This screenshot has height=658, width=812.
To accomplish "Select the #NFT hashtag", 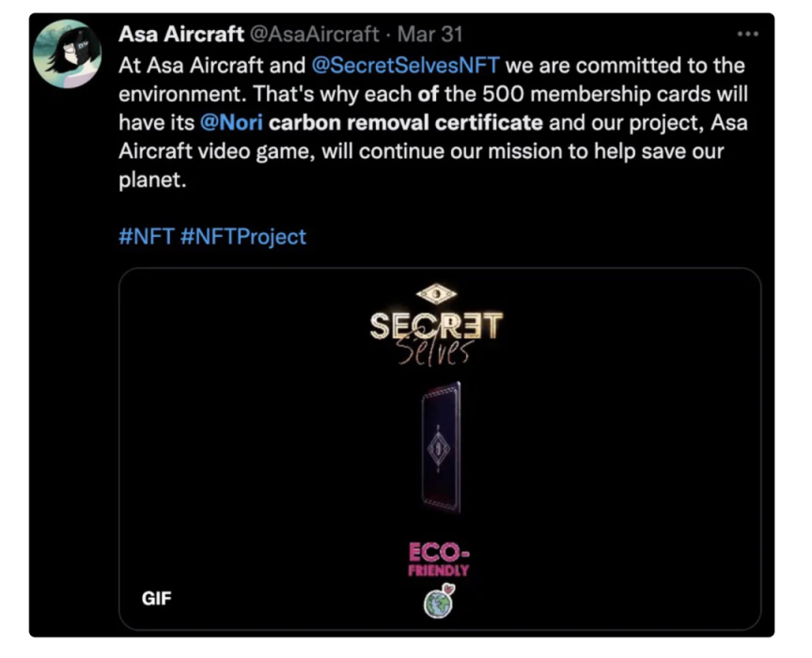I will [x=147, y=237].
